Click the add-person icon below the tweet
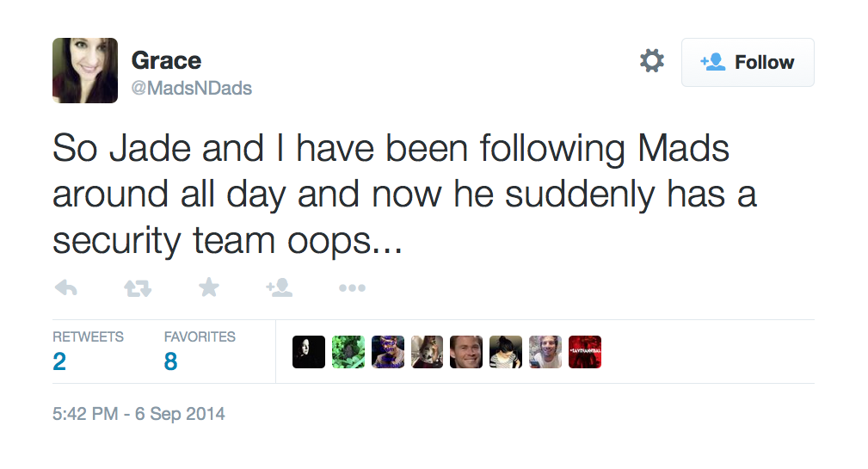 pos(280,288)
